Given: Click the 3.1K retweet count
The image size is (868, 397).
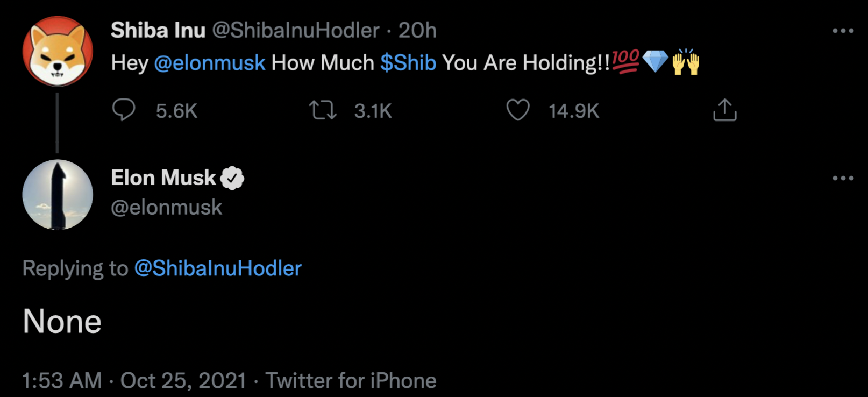Looking at the screenshot, I should pos(373,111).
